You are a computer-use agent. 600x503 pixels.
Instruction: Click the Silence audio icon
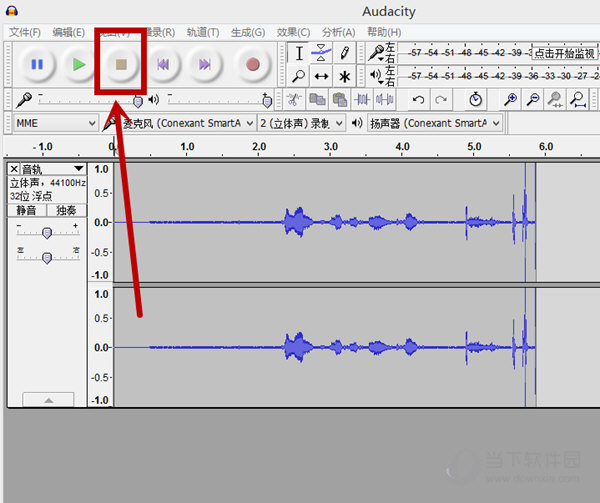pyautogui.click(x=384, y=100)
